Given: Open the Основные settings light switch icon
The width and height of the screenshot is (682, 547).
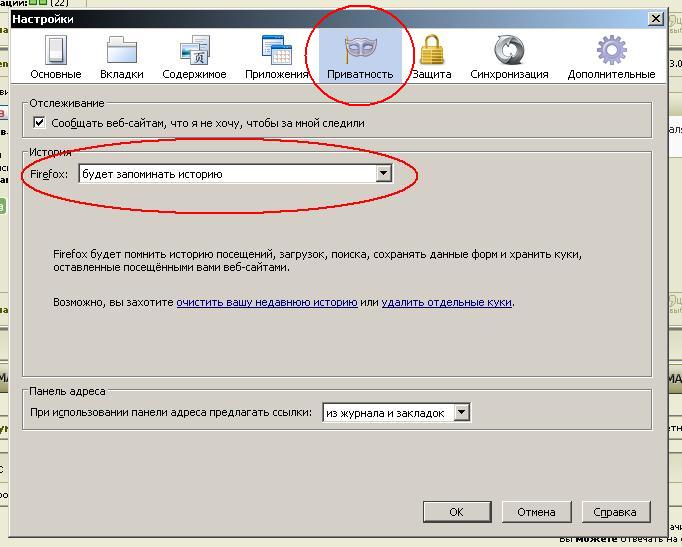Looking at the screenshot, I should click(55, 49).
